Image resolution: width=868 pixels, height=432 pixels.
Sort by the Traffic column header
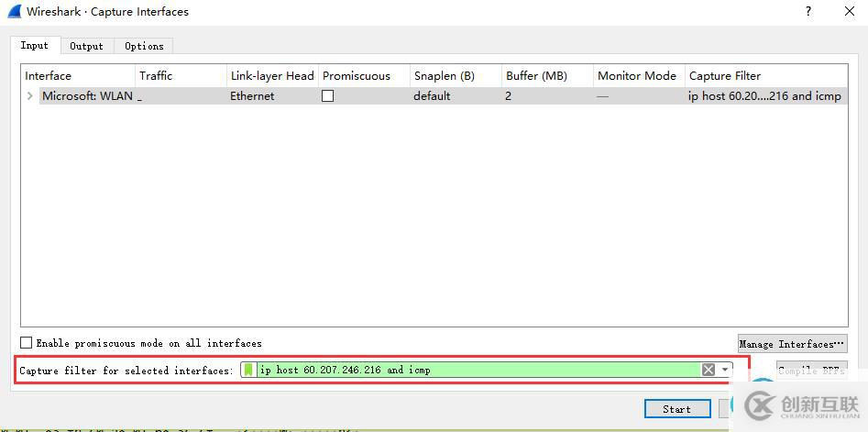click(x=181, y=76)
